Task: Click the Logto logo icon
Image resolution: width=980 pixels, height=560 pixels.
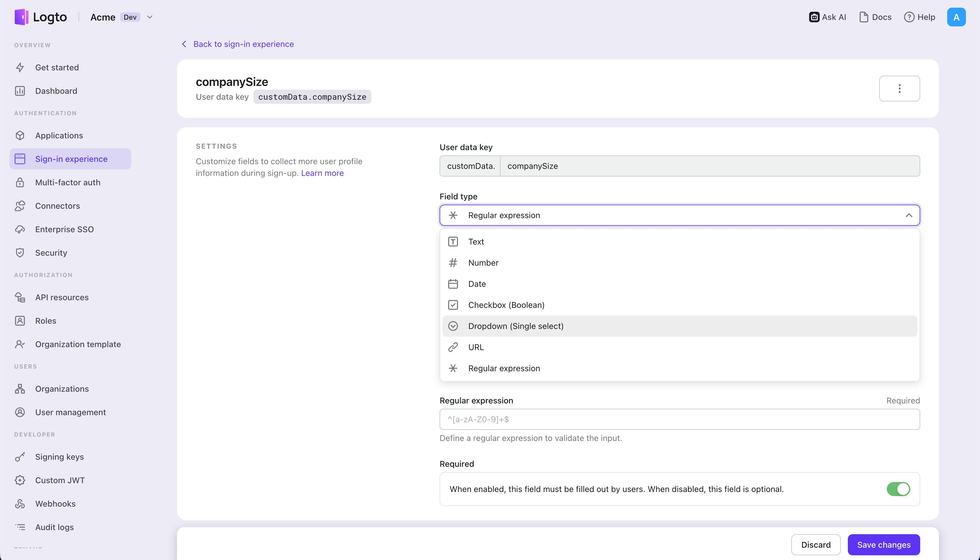Action: pos(21,17)
